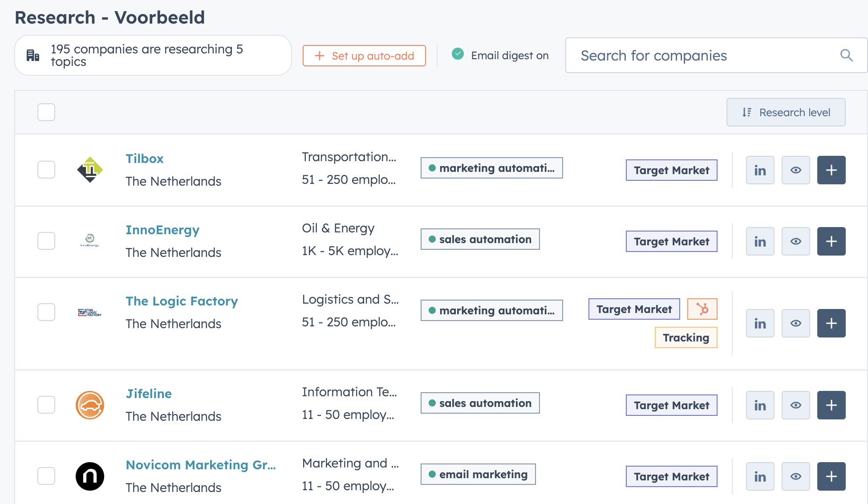Click the companies counter building icon
The width and height of the screenshot is (868, 504).
tap(32, 55)
